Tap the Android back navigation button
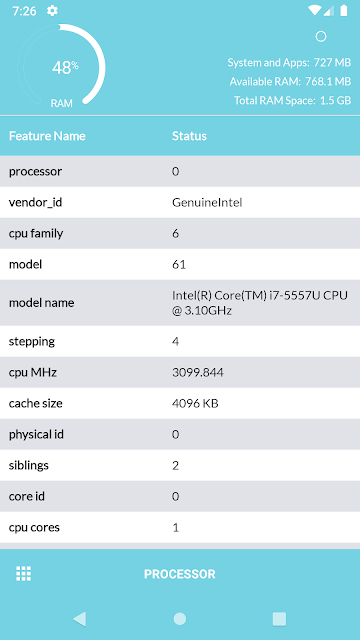Image resolution: width=360 pixels, height=640 pixels. (x=80, y=619)
